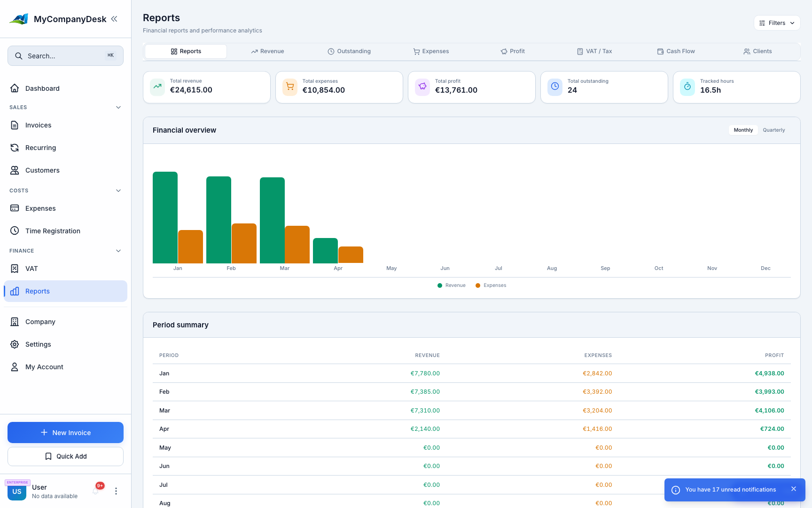The image size is (812, 508).
Task: Click the search magnifier icon
Action: (x=19, y=56)
